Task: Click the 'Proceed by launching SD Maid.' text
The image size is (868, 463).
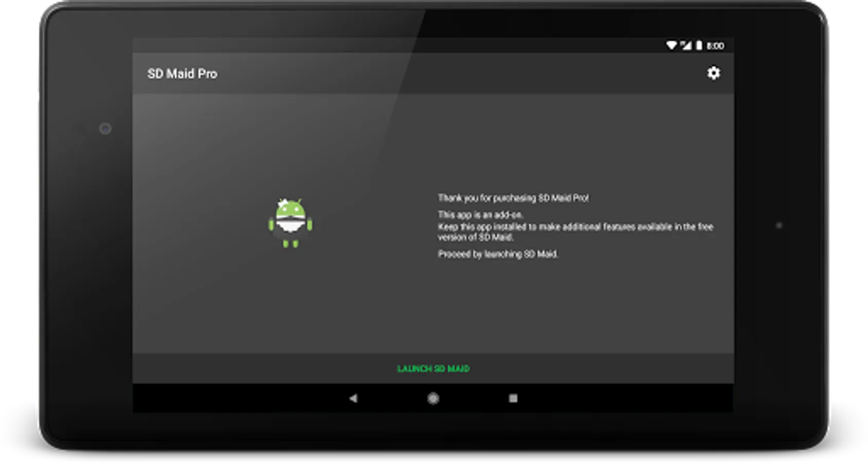Action: 498,254
